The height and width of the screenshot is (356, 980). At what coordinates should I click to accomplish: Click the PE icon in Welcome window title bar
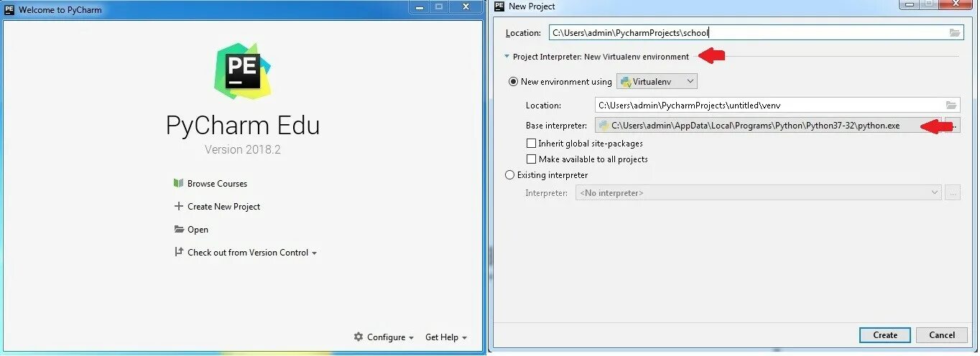coord(9,10)
